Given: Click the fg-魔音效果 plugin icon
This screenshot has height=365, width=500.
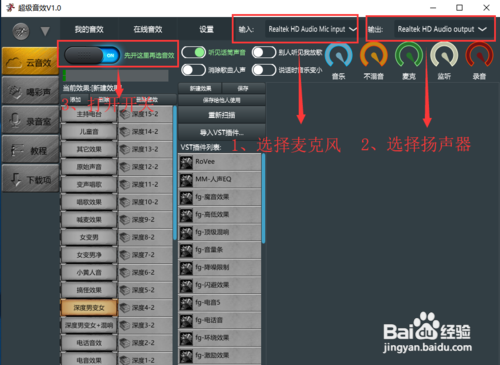Looking at the screenshot, I should (186, 198).
